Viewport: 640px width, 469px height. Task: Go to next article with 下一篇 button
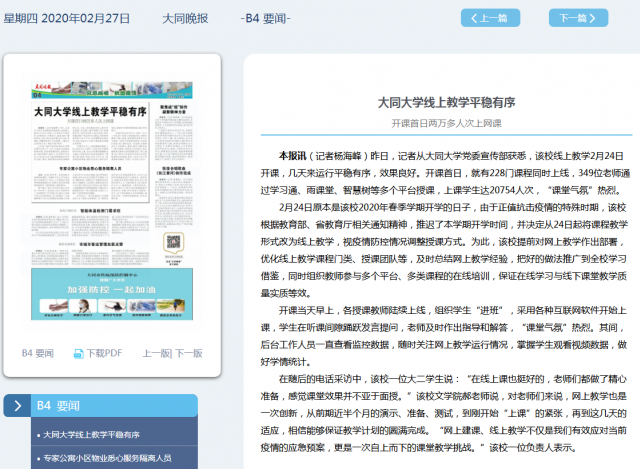[578, 18]
